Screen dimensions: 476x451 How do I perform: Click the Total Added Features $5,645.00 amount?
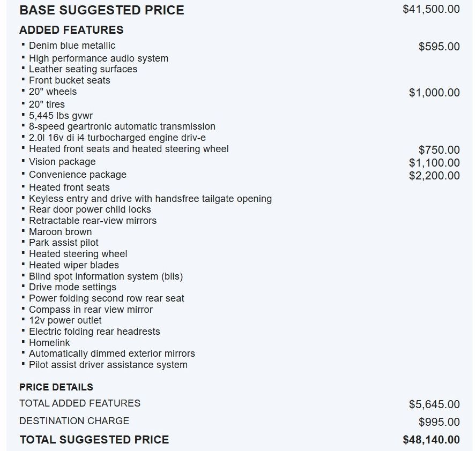point(434,404)
